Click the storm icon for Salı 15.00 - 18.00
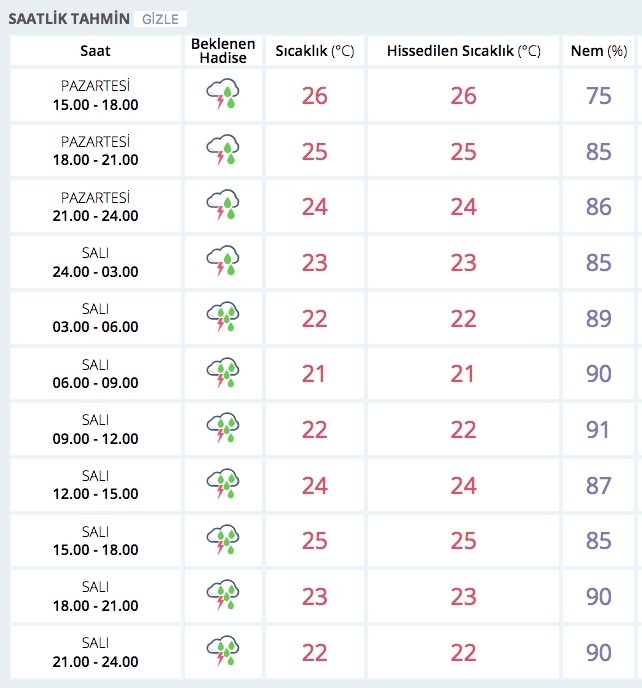The image size is (642, 688). click(223, 541)
